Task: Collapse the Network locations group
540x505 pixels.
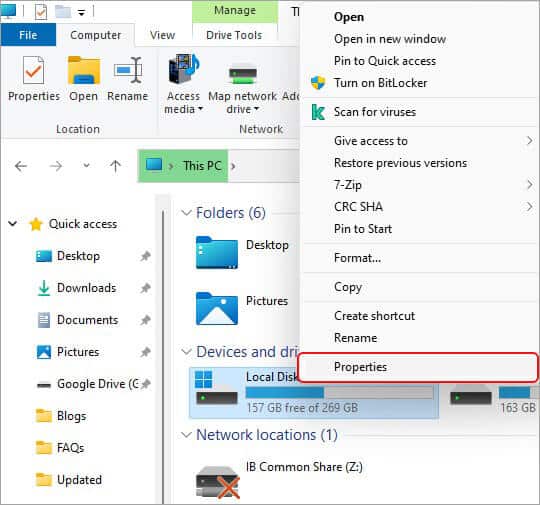Action: point(186,435)
